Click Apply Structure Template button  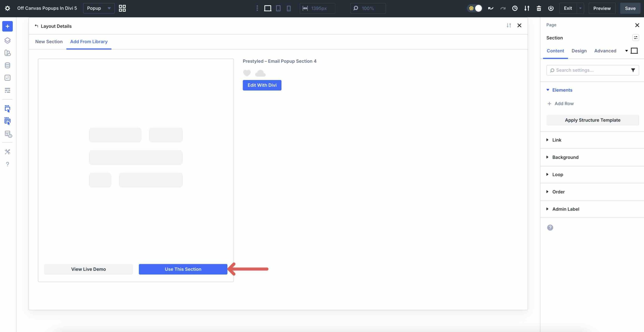coord(592,120)
